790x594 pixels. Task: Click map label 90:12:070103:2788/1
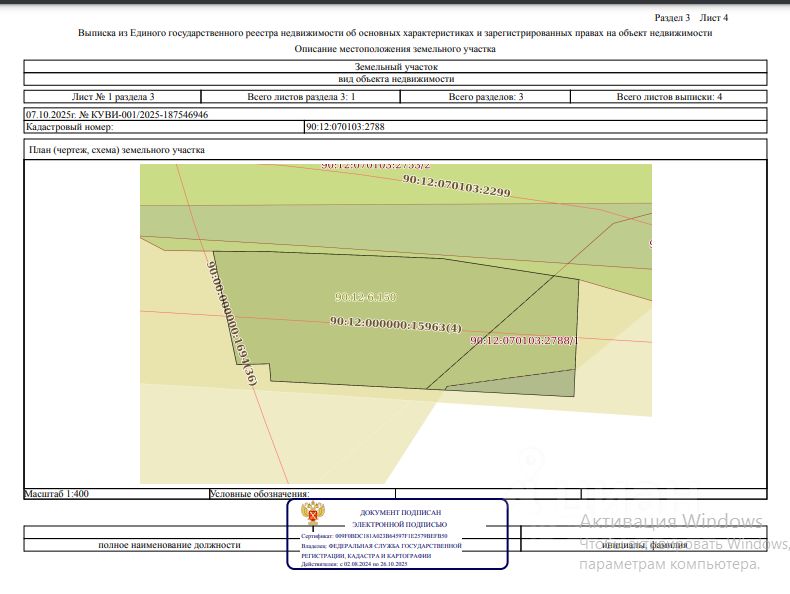coord(523,341)
